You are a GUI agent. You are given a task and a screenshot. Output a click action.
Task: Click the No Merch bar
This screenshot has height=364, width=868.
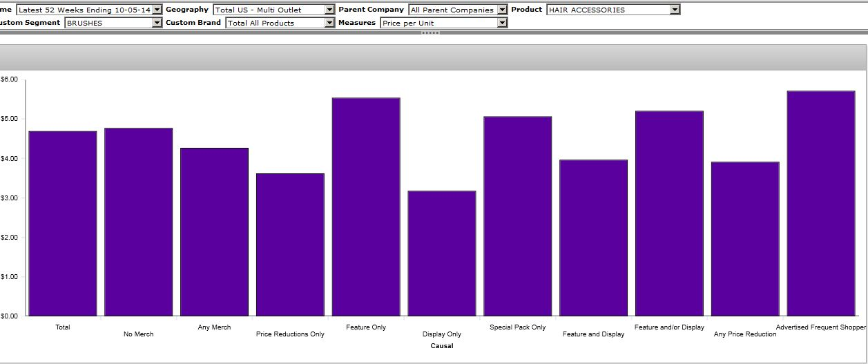[x=139, y=222]
